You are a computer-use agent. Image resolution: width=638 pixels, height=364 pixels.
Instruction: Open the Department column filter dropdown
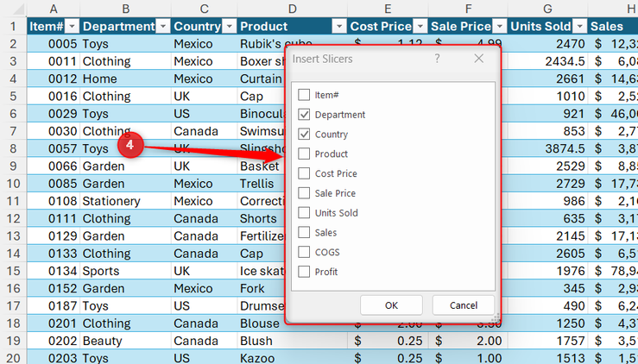pyautogui.click(x=163, y=27)
